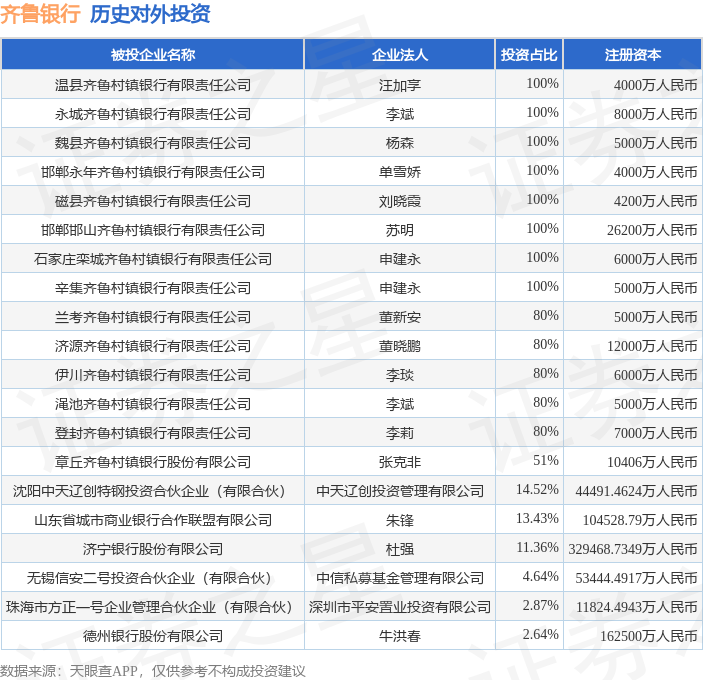The image size is (703, 680).
Task: Select 济源齐鲁村镇银行有限责任公司 cell
Action: coord(152,346)
